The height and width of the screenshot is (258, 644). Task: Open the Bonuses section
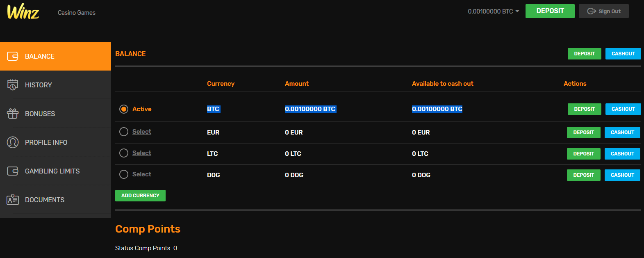(x=55, y=114)
